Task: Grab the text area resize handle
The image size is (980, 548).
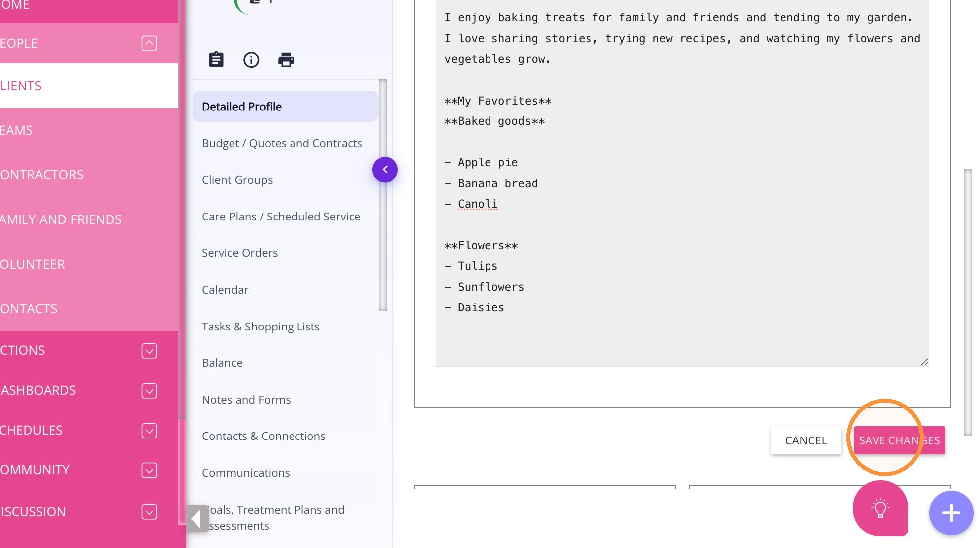Action: (924, 362)
